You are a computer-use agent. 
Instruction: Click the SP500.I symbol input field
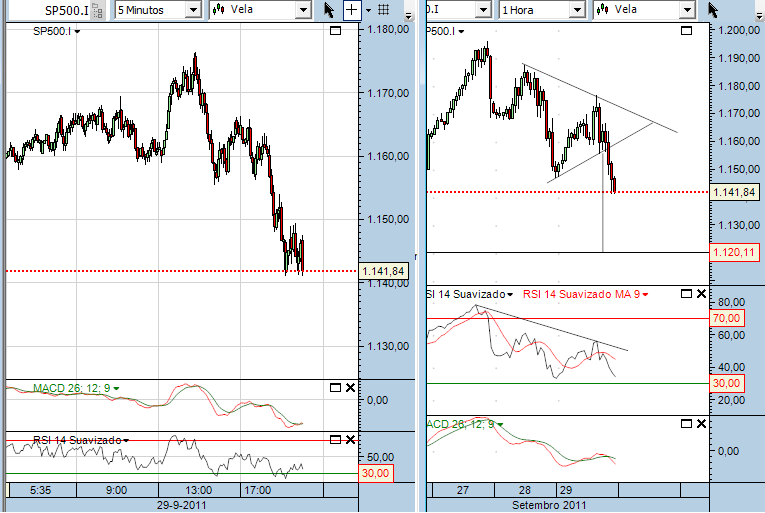tap(50, 10)
